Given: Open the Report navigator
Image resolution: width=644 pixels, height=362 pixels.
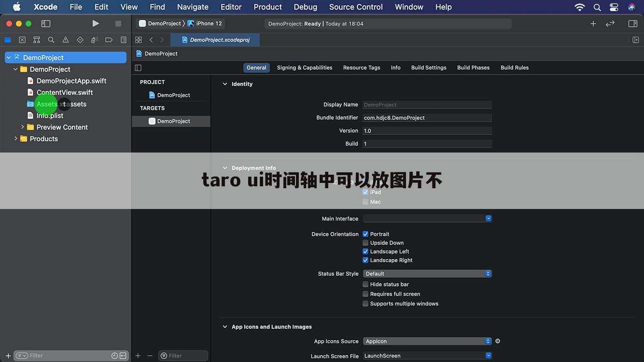Looking at the screenshot, I should point(124,40).
